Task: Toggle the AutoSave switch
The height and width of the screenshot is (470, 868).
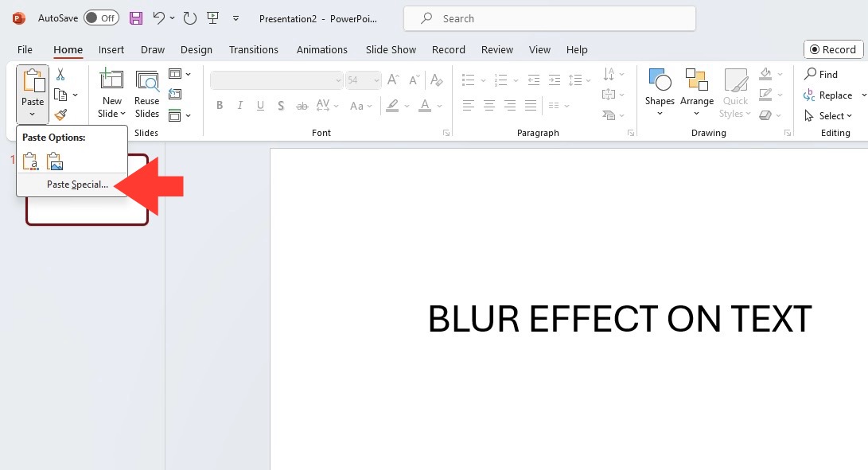Action: click(x=101, y=18)
